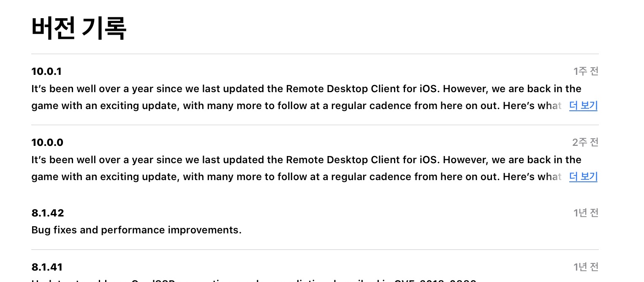Viewport: 644px width, 282px height.
Task: Click the '2주 전' date label
Action: pyautogui.click(x=585, y=142)
